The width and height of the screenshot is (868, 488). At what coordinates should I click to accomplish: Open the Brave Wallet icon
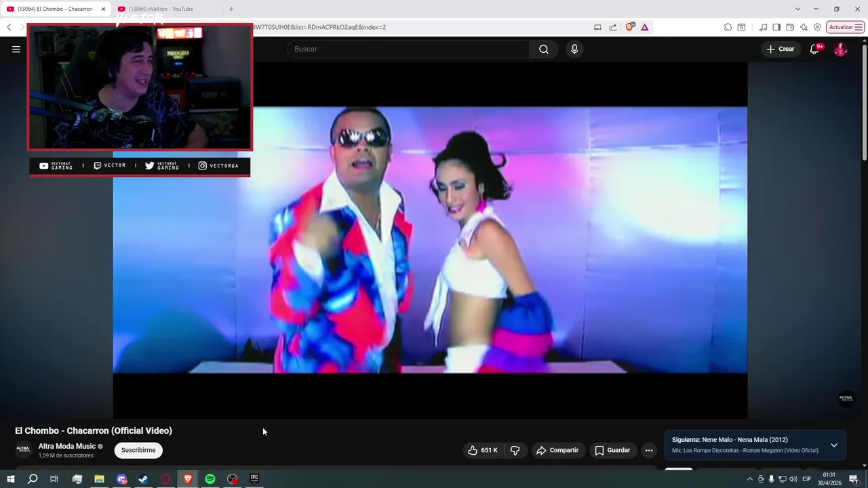point(790,27)
